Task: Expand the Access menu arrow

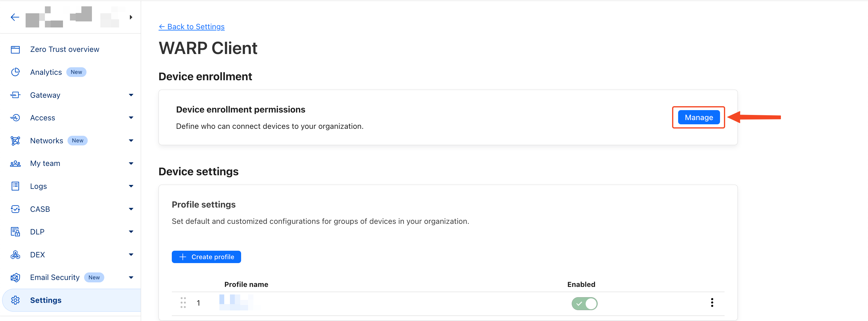Action: tap(131, 118)
